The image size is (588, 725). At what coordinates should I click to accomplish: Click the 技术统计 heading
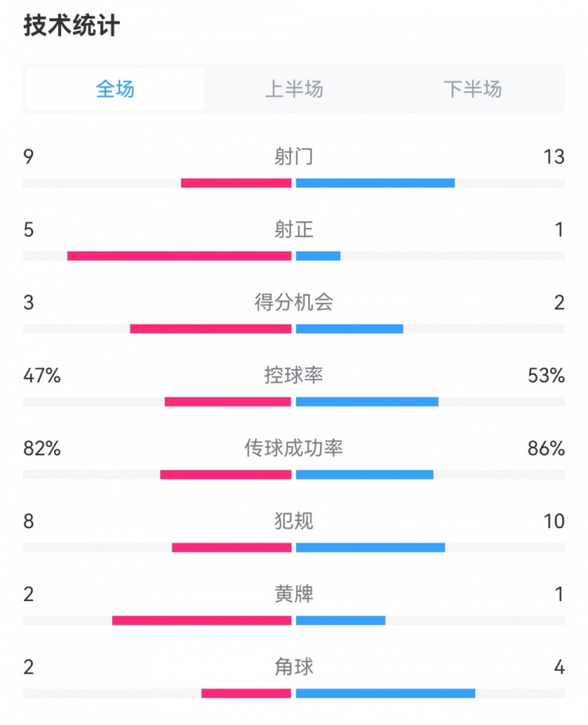coord(71,25)
